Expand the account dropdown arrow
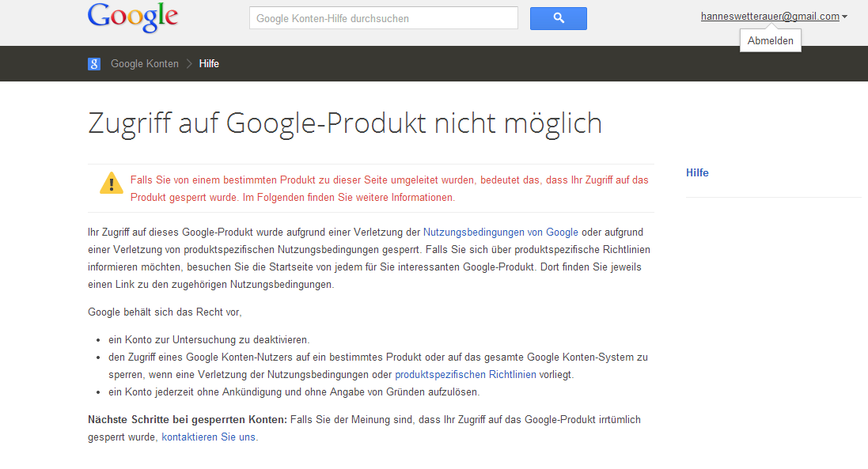 point(845,17)
